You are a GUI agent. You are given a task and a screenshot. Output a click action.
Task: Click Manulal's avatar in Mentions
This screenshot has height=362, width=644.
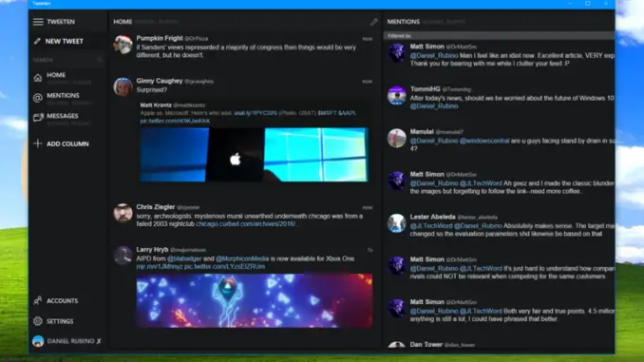click(397, 138)
